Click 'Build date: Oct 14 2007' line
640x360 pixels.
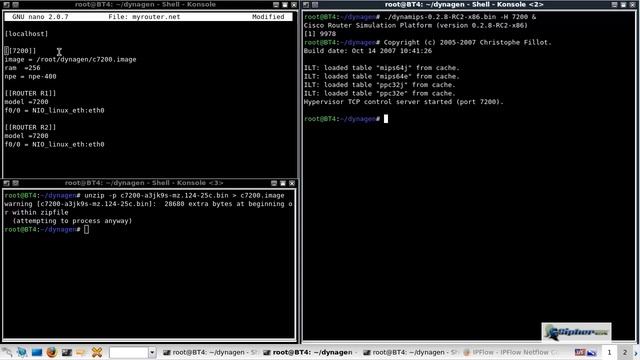368,51
